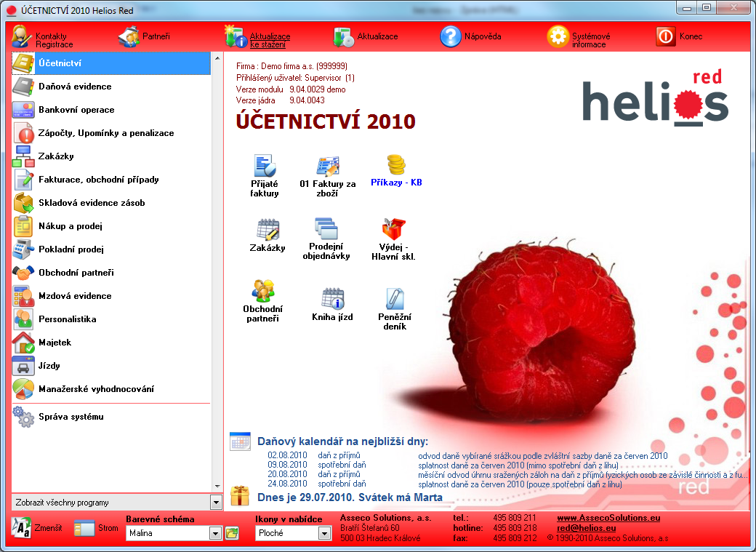The width and height of the screenshot is (756, 552).
Task: Open Mzdová evidence module
Action: coord(111,296)
